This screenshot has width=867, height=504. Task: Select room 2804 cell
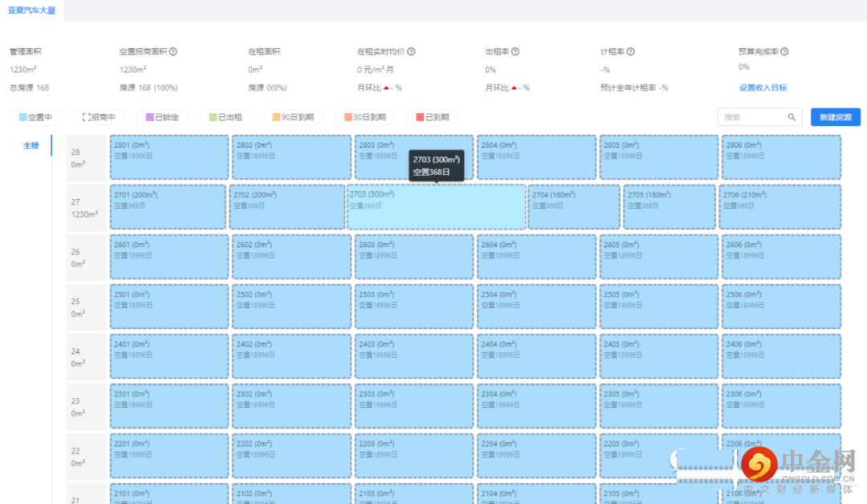(536, 157)
